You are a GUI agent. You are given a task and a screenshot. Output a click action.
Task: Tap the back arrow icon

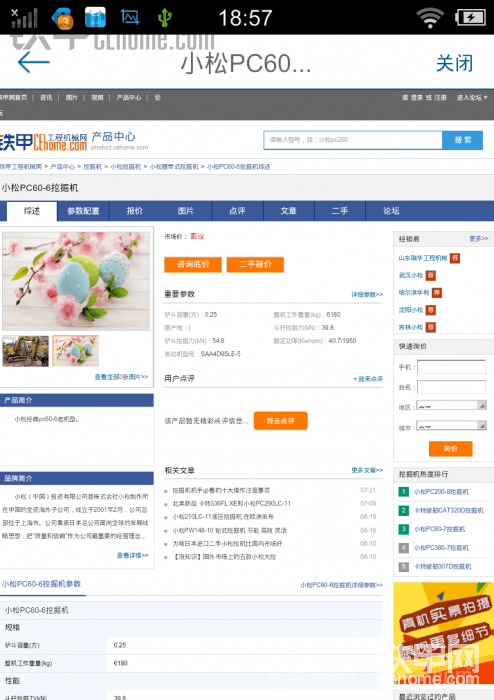tap(33, 62)
